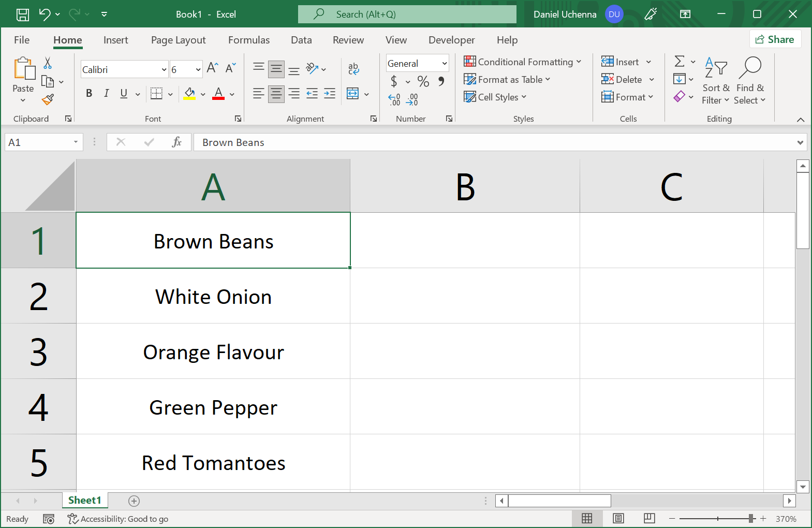Screen dimensions: 812x528
Task: Click the Format Painter brush icon
Action: (x=48, y=99)
